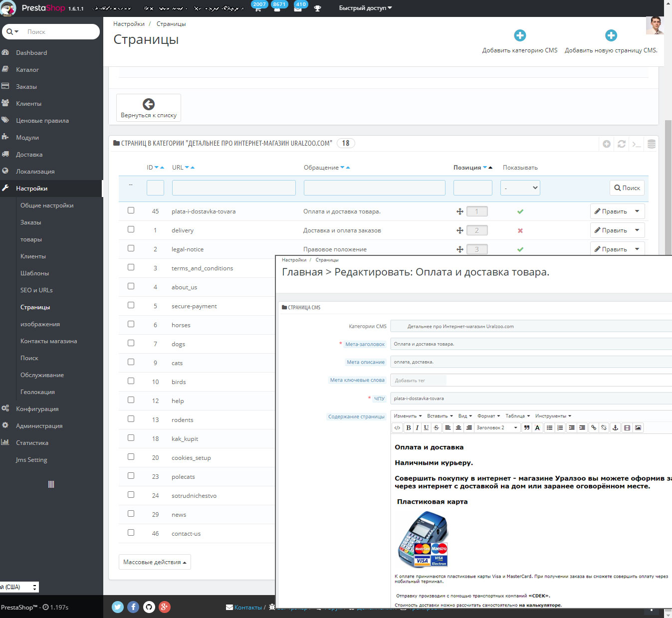Click the Поиск filter button in the table

627,188
